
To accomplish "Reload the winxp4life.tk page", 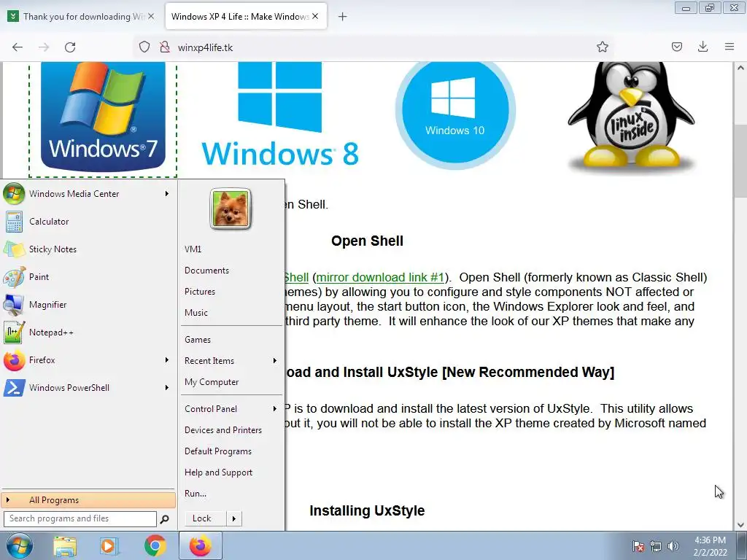I will coord(70,47).
